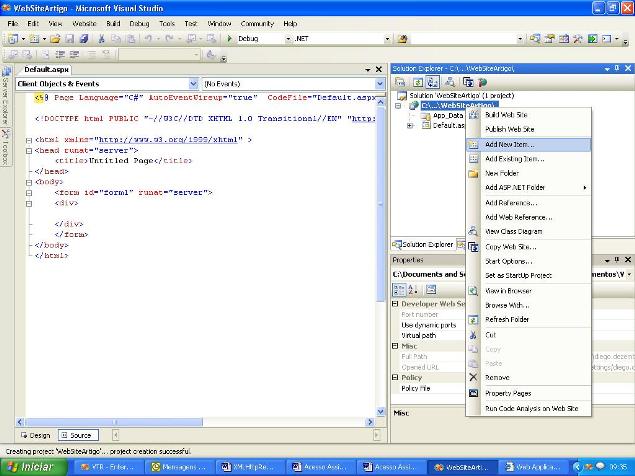Open the Find combo box dropdown arrow
The height and width of the screenshot is (476, 635).
[520, 39]
